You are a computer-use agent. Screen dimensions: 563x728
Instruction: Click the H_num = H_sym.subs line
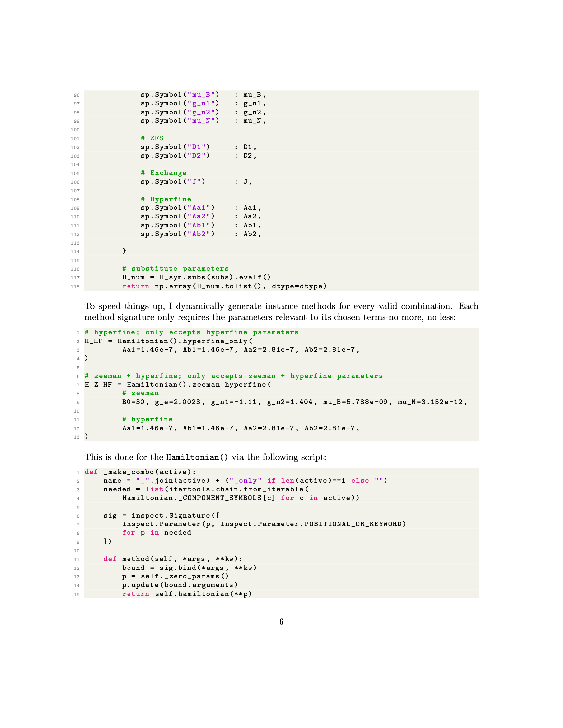pos(196,277)
